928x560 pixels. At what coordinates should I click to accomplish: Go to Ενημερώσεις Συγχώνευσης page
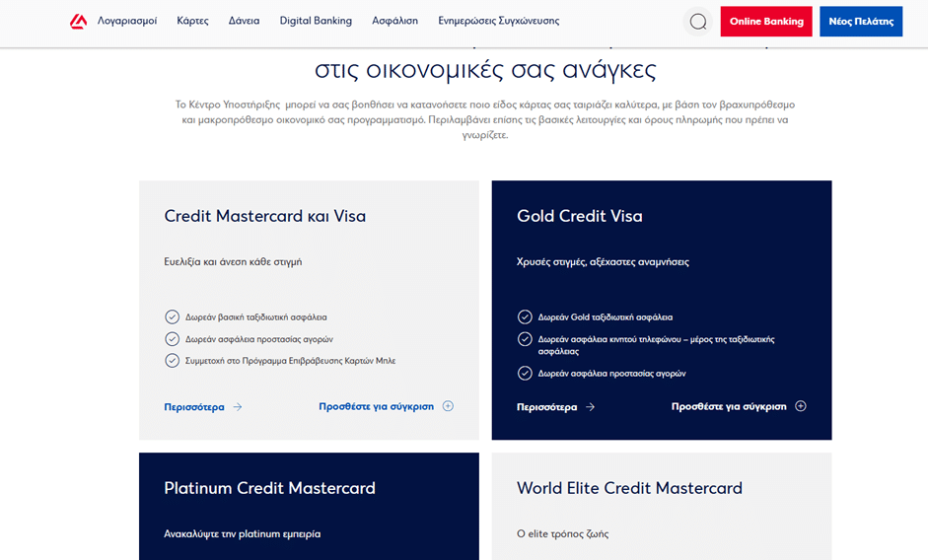coord(498,21)
